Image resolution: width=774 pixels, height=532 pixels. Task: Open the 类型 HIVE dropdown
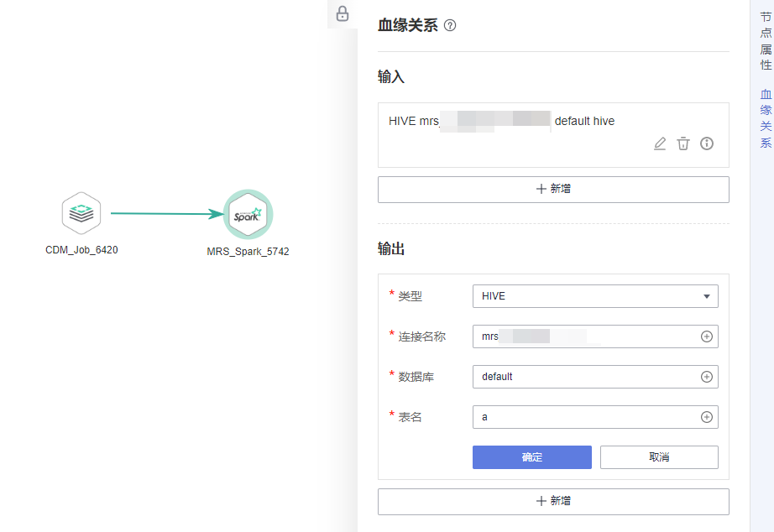[595, 296]
